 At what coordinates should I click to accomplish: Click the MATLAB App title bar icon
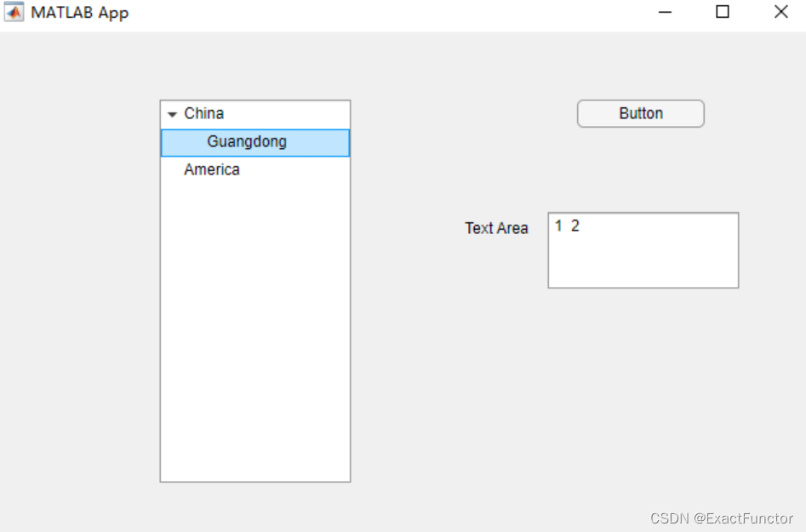point(14,13)
